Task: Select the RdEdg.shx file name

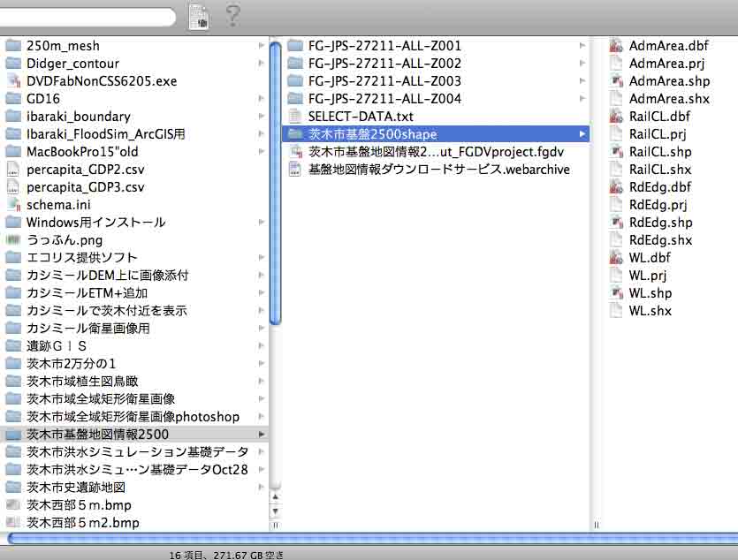Action: (660, 239)
